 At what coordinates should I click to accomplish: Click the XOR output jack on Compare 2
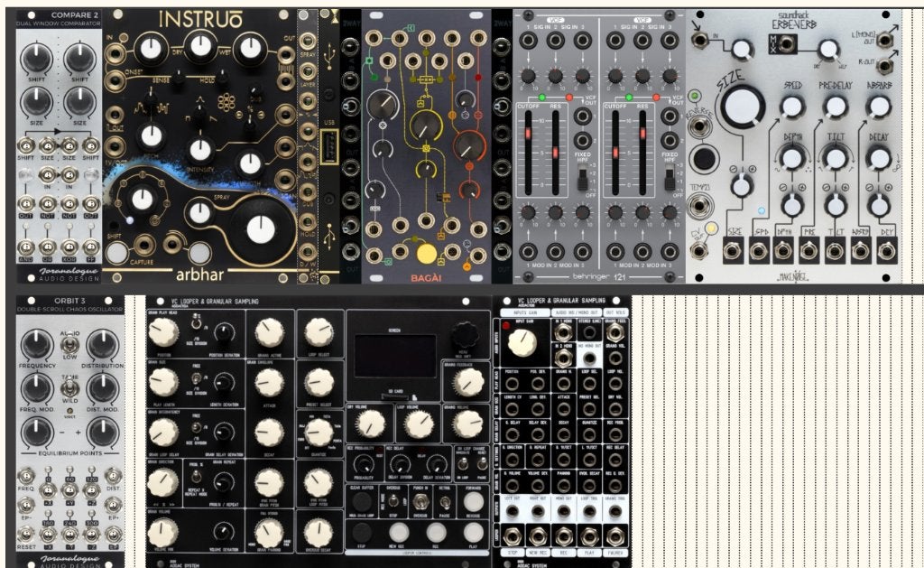point(69,247)
